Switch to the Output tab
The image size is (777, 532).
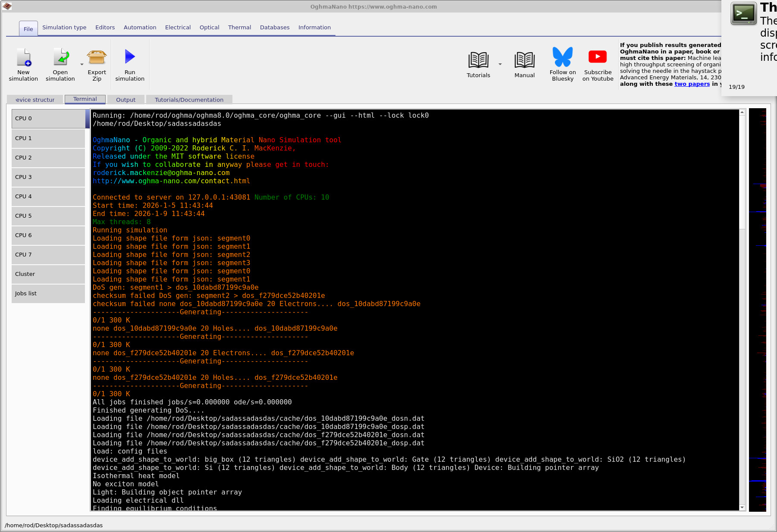pyautogui.click(x=125, y=99)
